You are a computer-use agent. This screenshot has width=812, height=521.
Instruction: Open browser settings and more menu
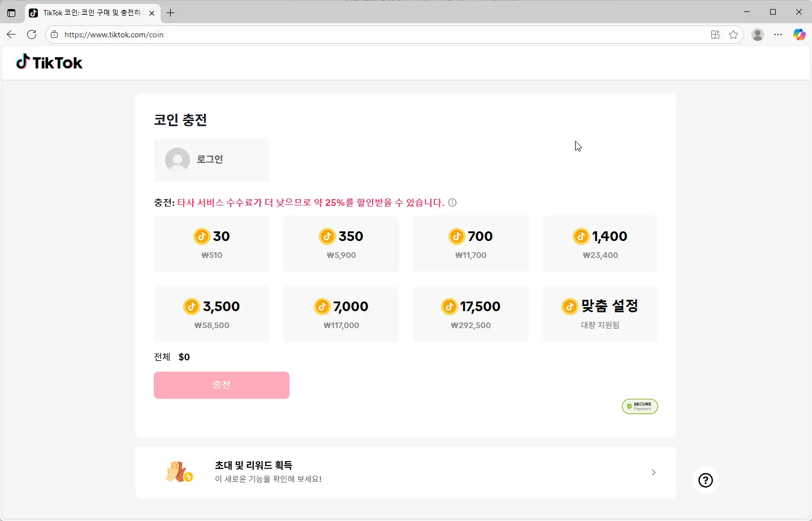(778, 35)
